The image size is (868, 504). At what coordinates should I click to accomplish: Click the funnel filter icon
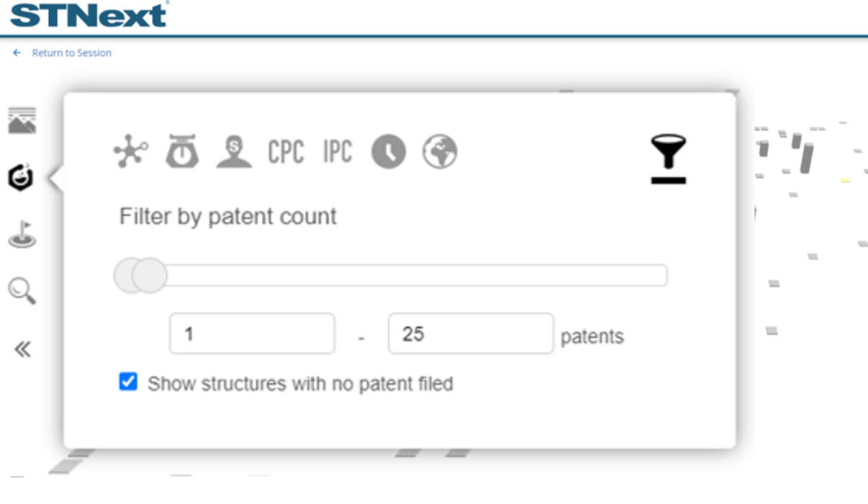pyautogui.click(x=668, y=158)
